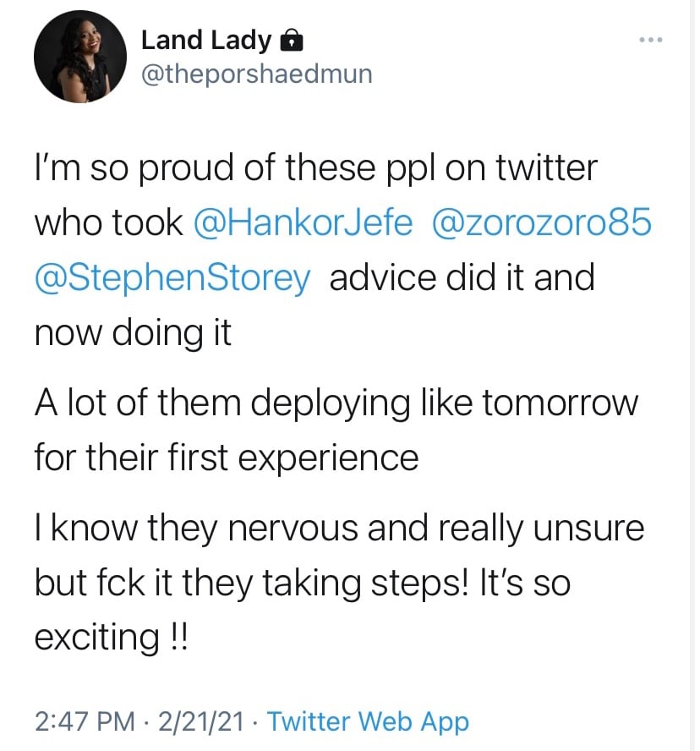Click the 2:47 PM timestamp
Image resolution: width=700 pixels, height=751 pixels.
(x=85, y=721)
